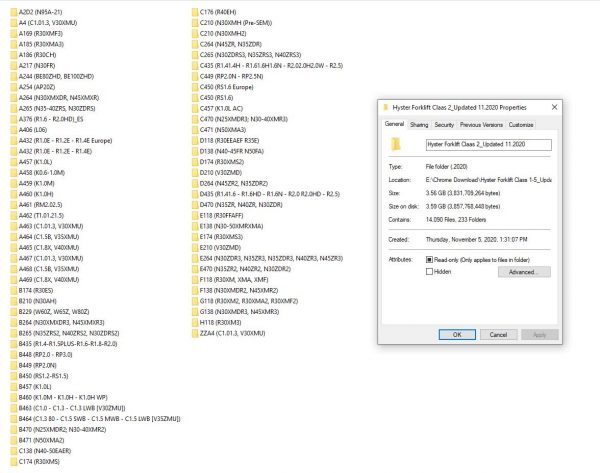Select folder name A4 (C1.01.3, V30XMU)
600x473 pixels.
[48, 23]
